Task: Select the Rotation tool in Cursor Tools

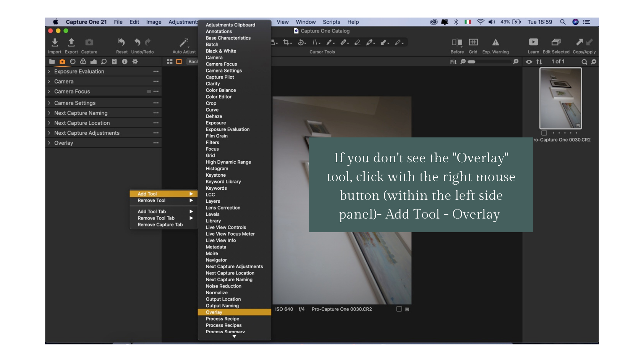Action: (x=301, y=43)
